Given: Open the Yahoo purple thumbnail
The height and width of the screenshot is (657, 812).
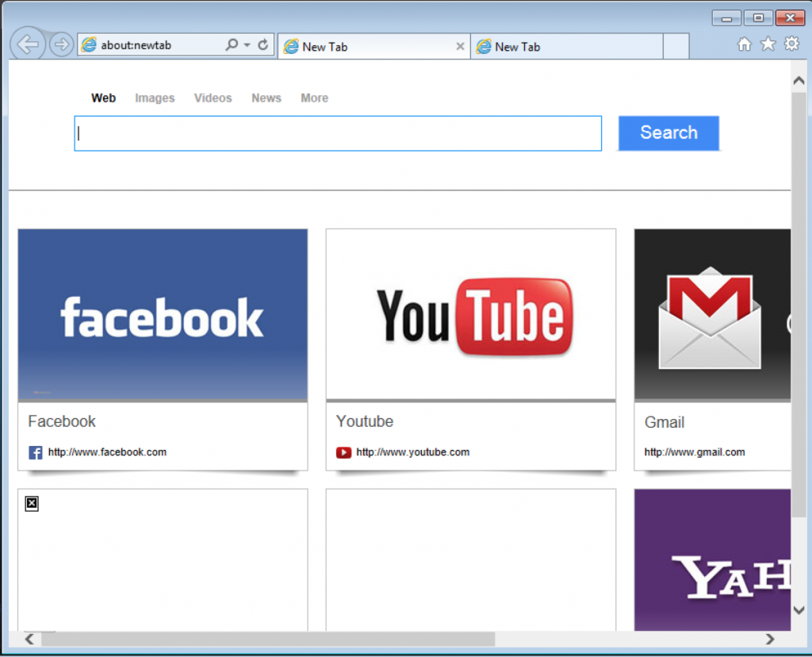Looking at the screenshot, I should pos(713,560).
